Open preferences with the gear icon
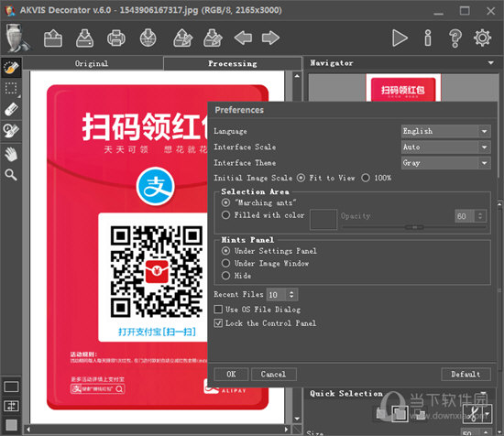The image size is (504, 436). click(482, 38)
